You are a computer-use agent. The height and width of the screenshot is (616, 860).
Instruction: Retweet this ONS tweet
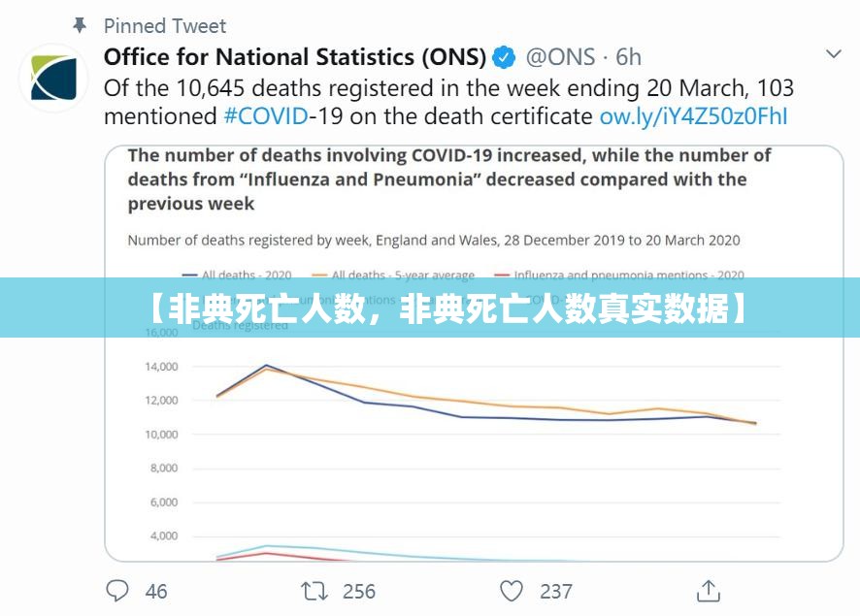[x=314, y=592]
